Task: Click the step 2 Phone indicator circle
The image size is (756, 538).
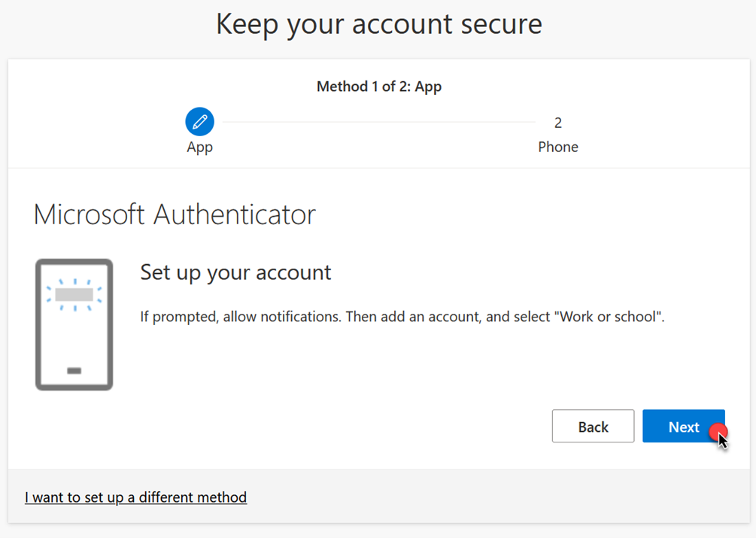Action: point(558,122)
